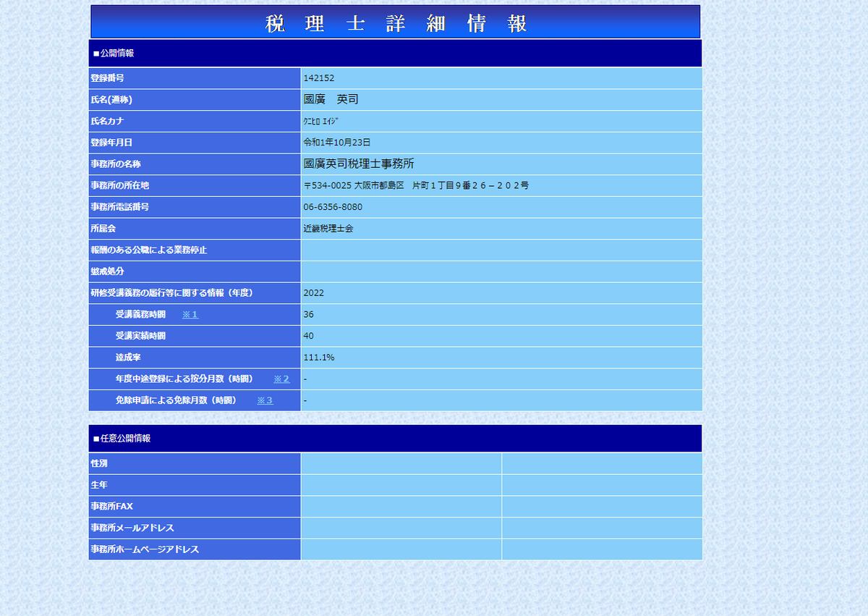
Task: Click the 生年 label
Action: 99,485
